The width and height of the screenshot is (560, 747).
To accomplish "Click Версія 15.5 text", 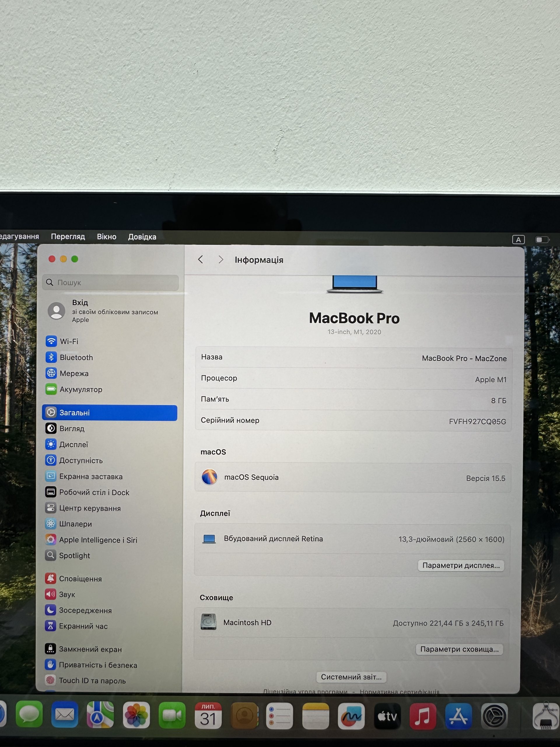I will (485, 479).
